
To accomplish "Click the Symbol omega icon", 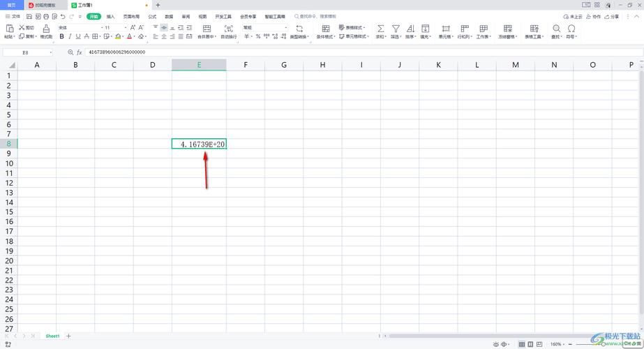I will [x=571, y=29].
